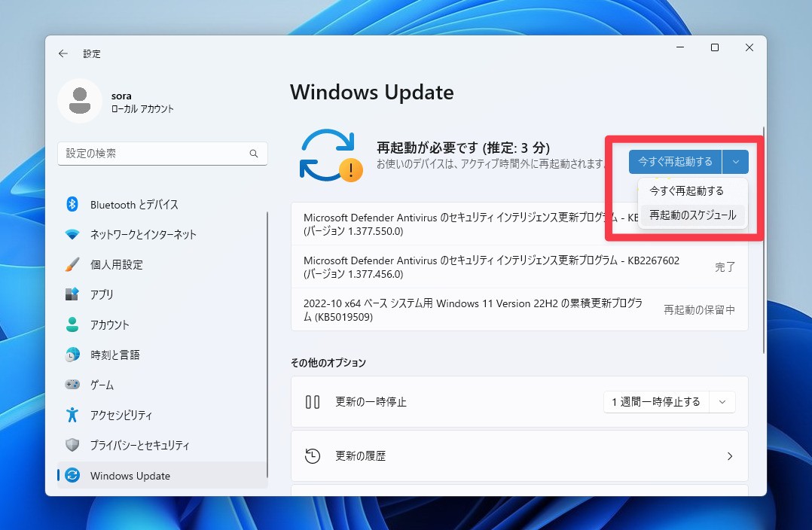812x530 pixels.
Task: Expand 更新の履歴 with its chevron
Action: 729,456
